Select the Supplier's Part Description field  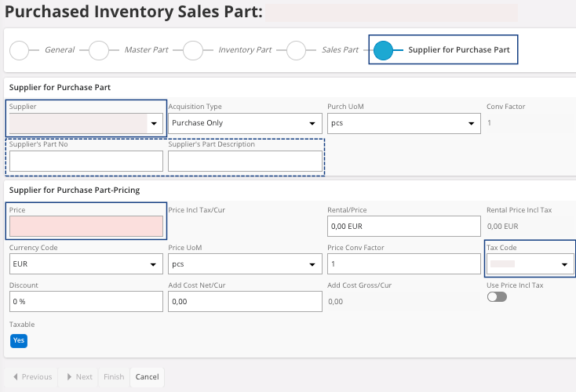(245, 161)
